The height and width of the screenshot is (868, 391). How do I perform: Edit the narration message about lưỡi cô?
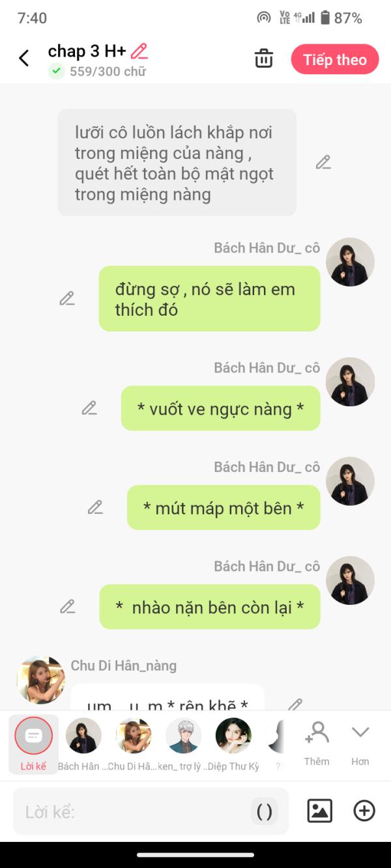323,163
